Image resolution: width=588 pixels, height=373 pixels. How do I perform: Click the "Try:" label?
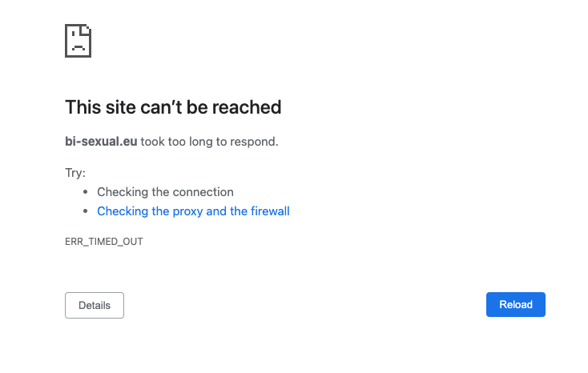(x=75, y=173)
